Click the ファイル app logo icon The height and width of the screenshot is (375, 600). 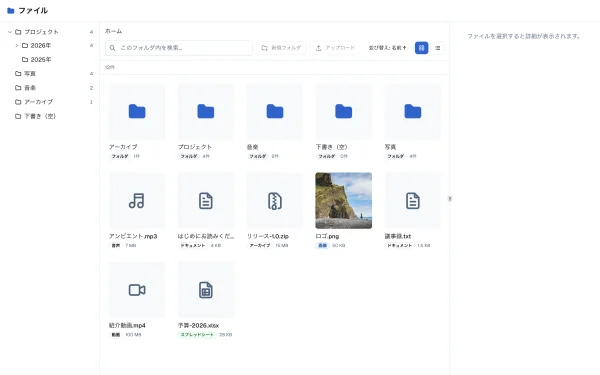tap(11, 11)
